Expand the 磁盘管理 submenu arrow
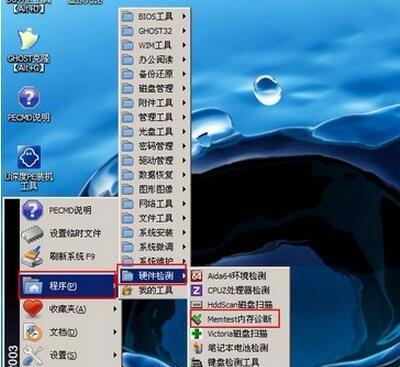Screen dimensions: 400x367 click(184, 88)
